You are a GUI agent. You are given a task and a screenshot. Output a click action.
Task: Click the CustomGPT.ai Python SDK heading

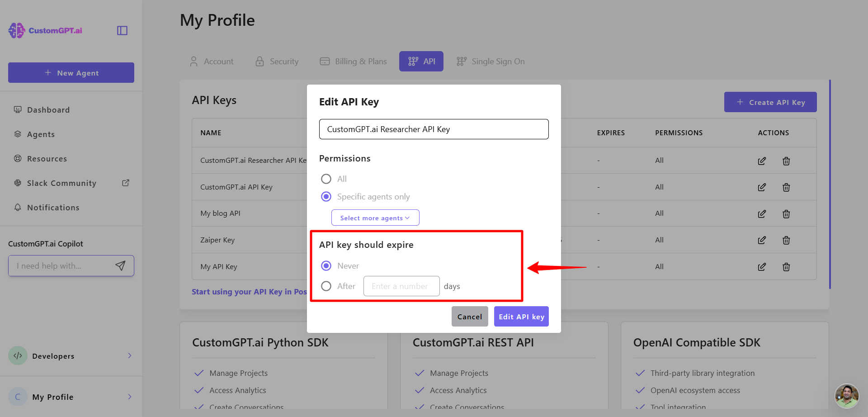[260, 343]
